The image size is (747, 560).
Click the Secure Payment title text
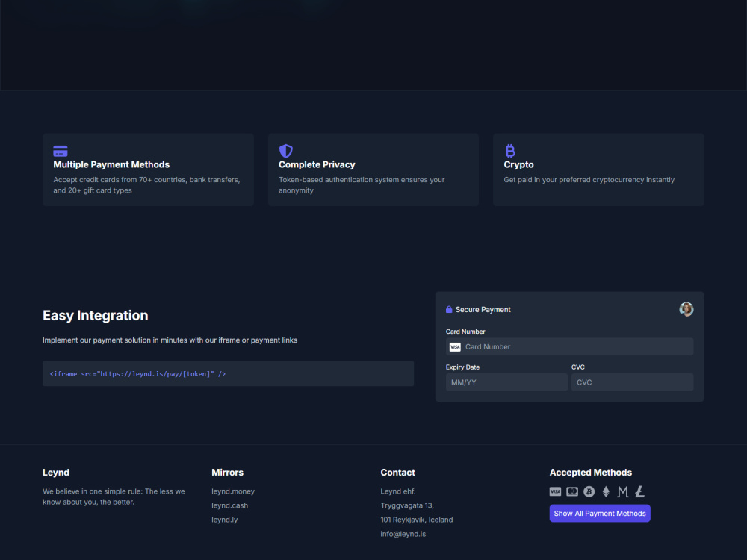tap(483, 310)
